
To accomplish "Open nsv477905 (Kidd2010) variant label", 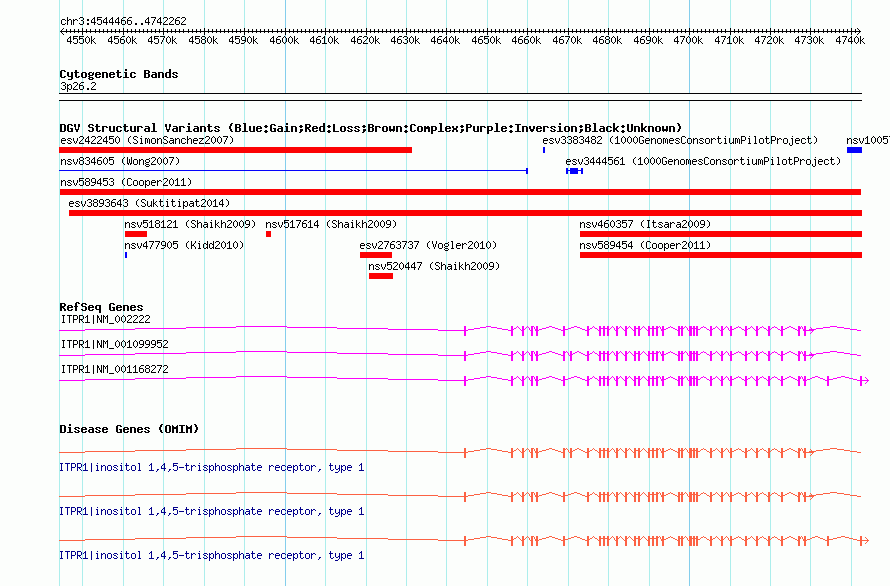I will click(184, 245).
